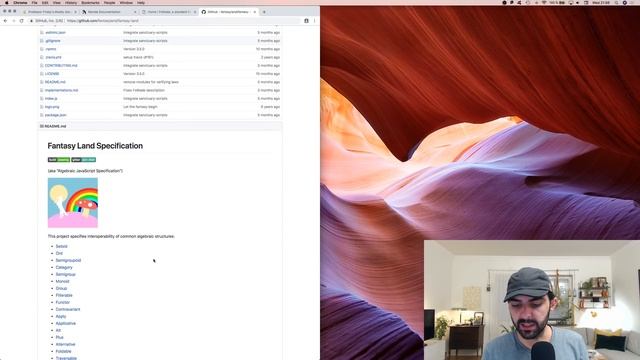Click the github.com URL in the address bar
Image resolution: width=640 pixels, height=360 pixels.
(x=102, y=21)
